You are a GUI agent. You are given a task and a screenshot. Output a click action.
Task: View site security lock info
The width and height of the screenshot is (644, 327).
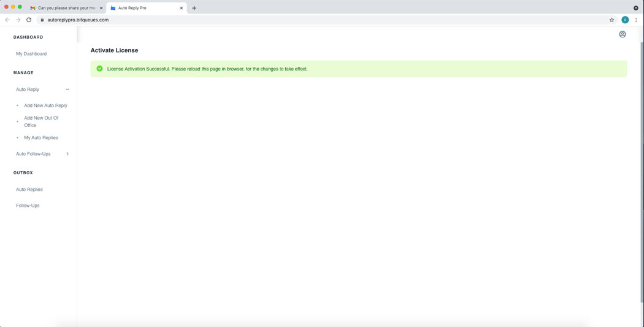tap(42, 20)
